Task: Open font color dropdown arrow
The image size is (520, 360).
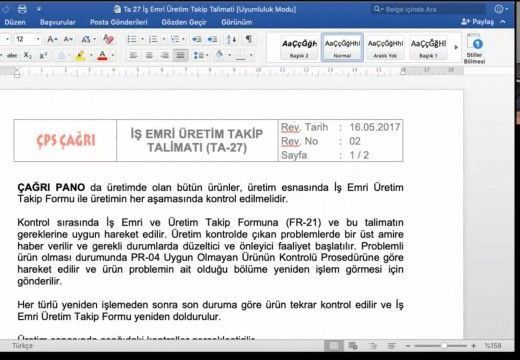Action: (113, 56)
